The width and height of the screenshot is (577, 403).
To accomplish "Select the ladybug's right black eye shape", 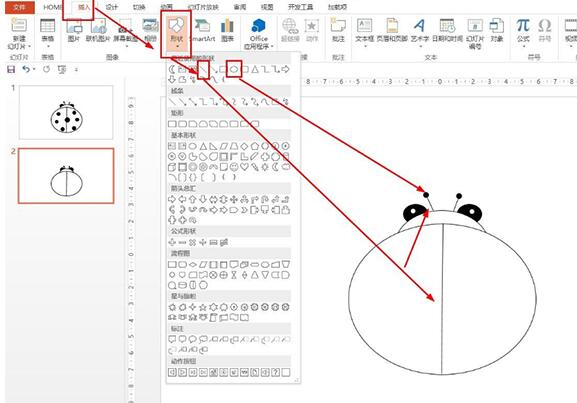I will click(470, 212).
